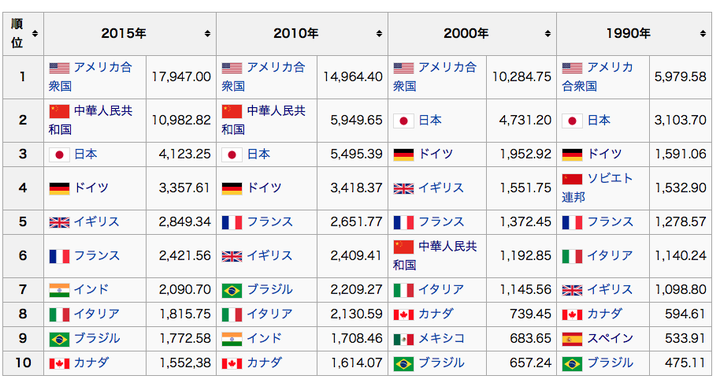Click the India flag in the 2010年 column
Screen dimensions: 720x383
coord(232,339)
